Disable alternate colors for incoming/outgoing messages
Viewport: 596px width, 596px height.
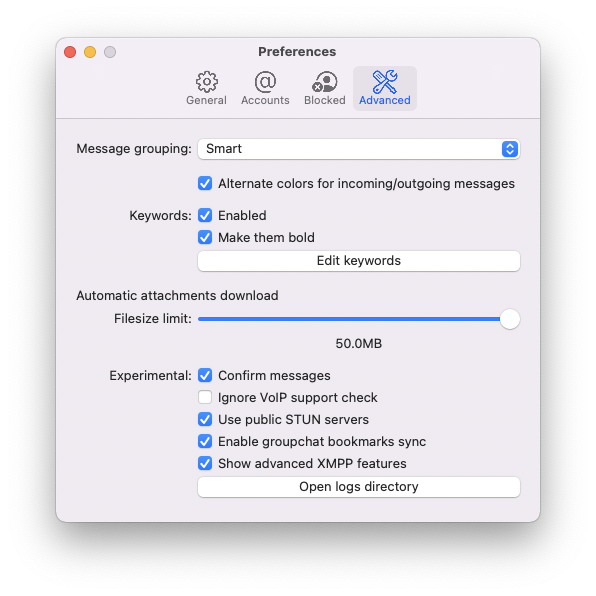coord(205,183)
